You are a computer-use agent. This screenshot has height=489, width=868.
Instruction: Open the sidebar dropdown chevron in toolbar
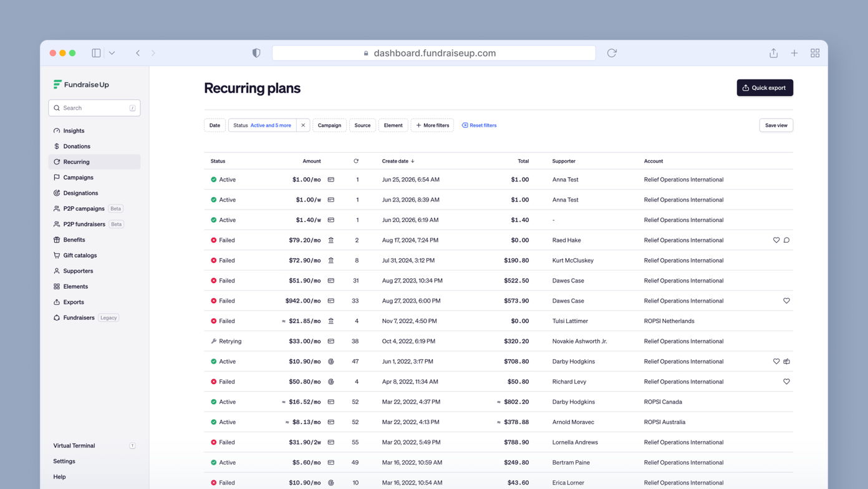(112, 53)
